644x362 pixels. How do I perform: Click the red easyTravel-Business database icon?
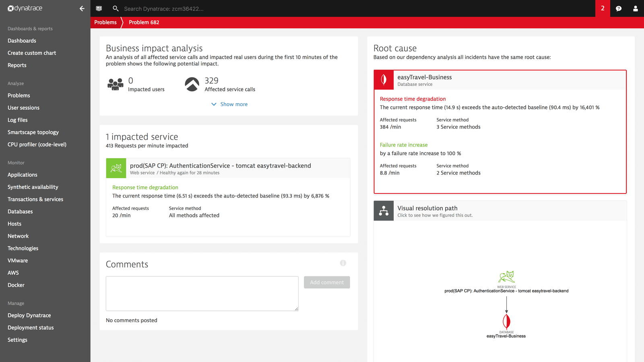384,80
